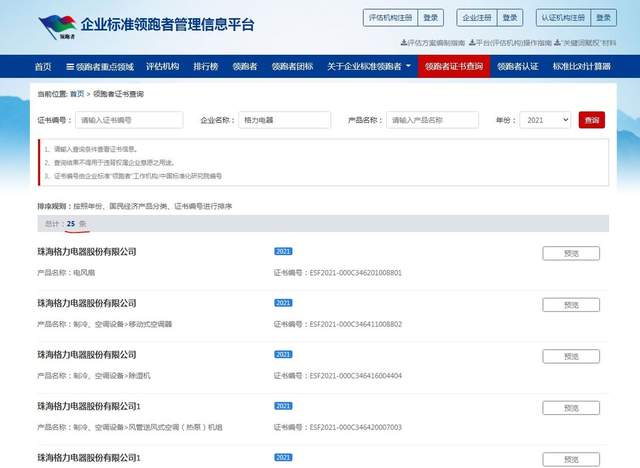This screenshot has height=468, width=640.
Task: Click the 企业注册 button
Action: pyautogui.click(x=476, y=18)
